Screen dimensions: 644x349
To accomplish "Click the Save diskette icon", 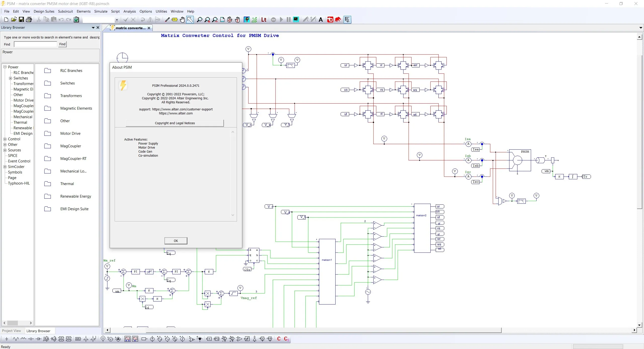I will click(21, 20).
